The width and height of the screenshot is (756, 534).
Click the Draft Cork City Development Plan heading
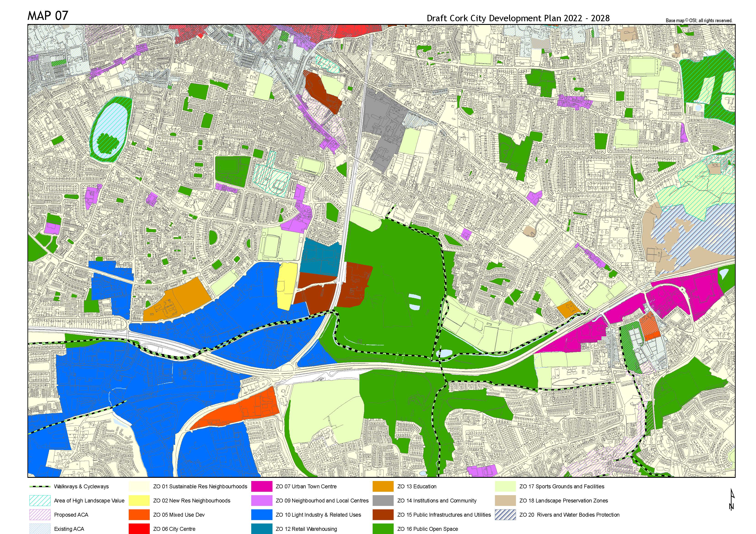[x=518, y=18]
